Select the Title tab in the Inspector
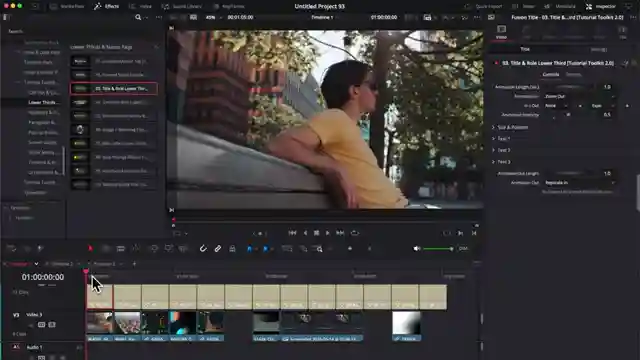640x360 pixels. click(525, 49)
